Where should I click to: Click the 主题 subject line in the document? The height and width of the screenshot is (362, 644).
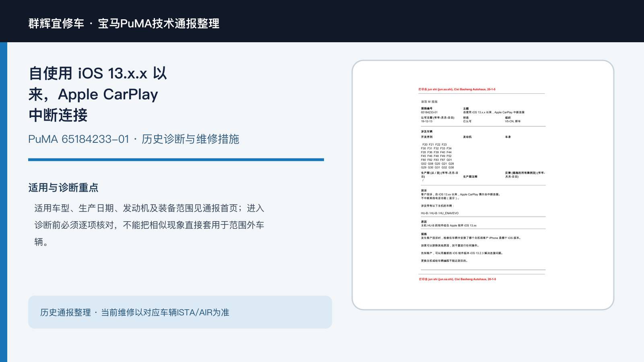point(494,111)
